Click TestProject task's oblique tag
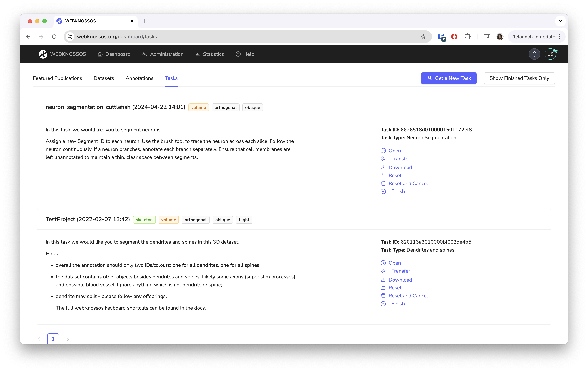 pos(222,220)
